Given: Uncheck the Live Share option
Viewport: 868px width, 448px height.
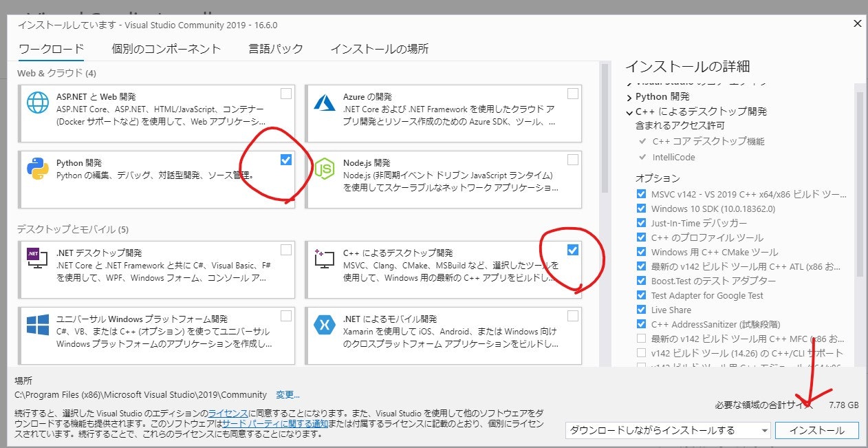Looking at the screenshot, I should click(641, 310).
